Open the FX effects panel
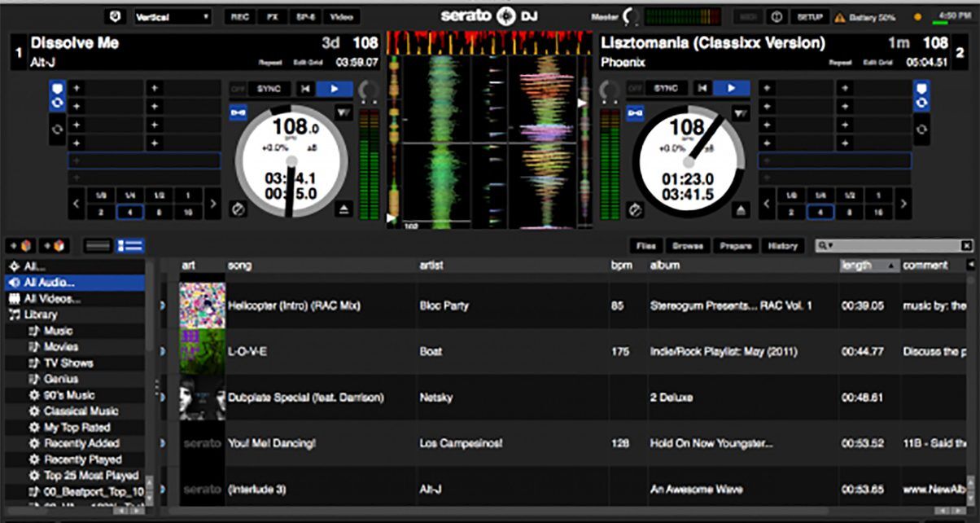The width and height of the screenshot is (980, 523). tap(272, 16)
